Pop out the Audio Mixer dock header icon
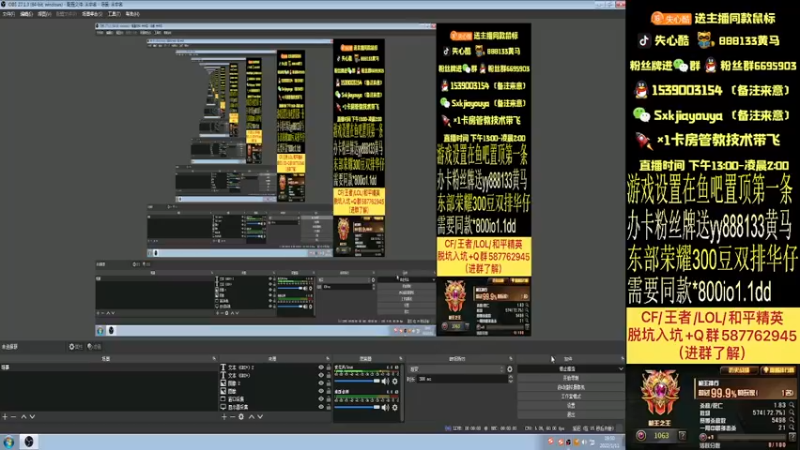 [401, 359]
